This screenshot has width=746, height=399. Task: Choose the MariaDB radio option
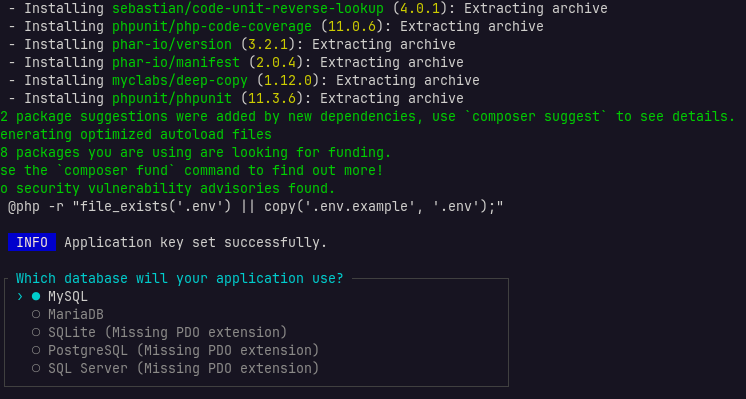pos(36,314)
